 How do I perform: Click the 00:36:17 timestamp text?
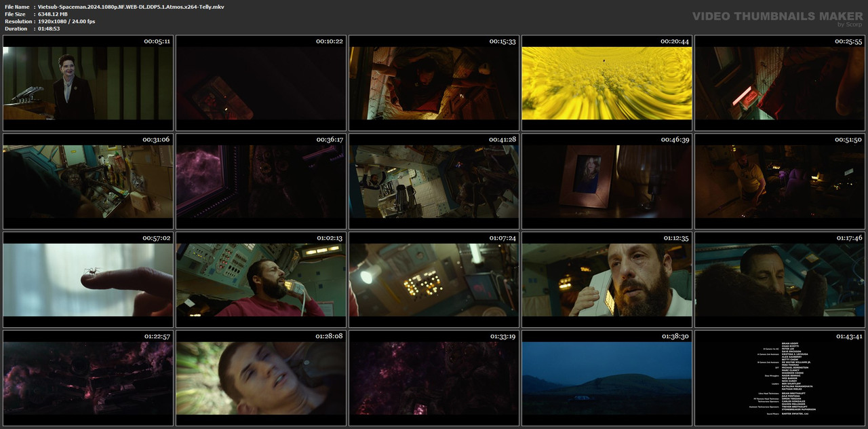330,140
